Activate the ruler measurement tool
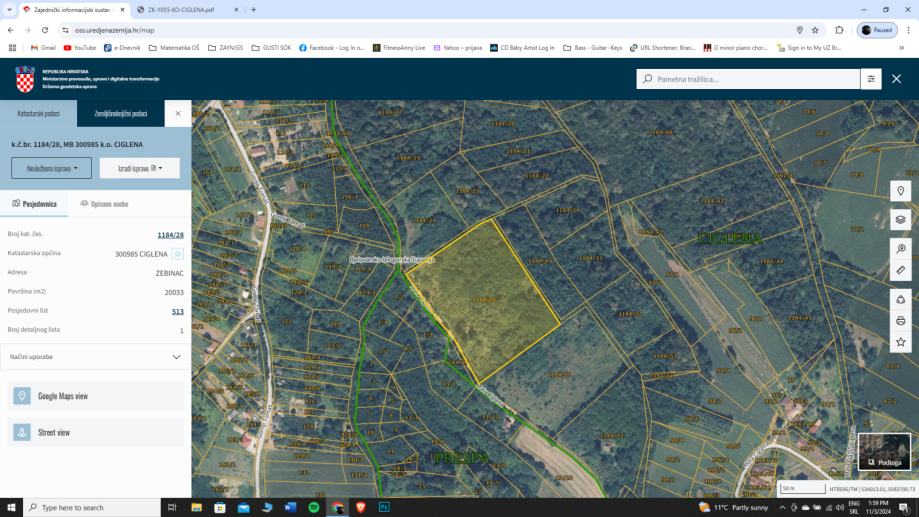The width and height of the screenshot is (919, 517). [x=900, y=270]
